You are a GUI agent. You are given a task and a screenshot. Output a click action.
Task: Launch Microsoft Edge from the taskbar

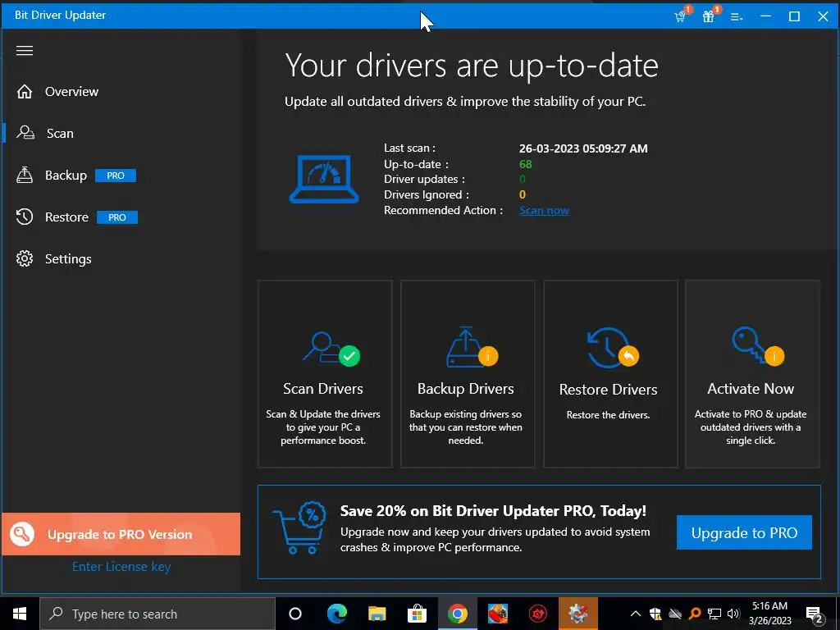click(x=337, y=614)
